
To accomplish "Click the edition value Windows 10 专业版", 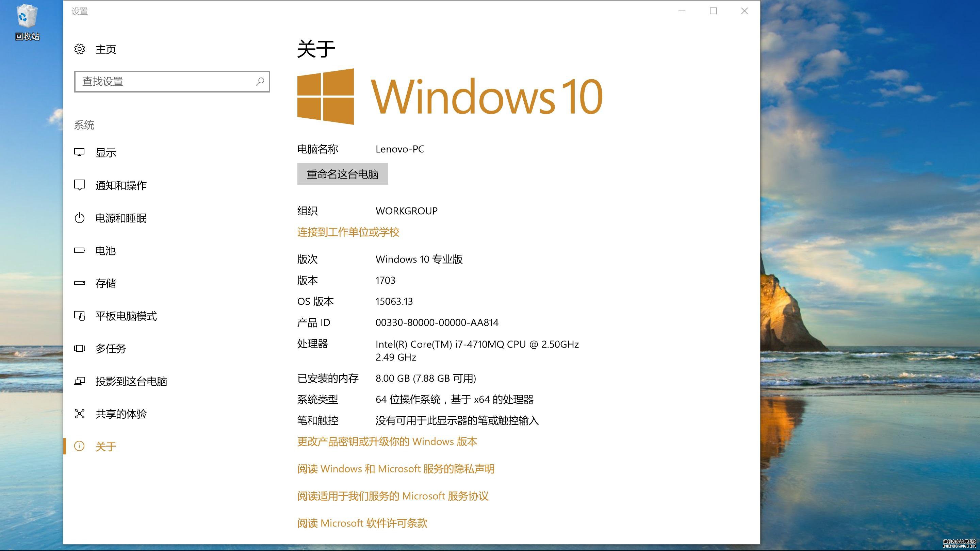I will coord(419,259).
